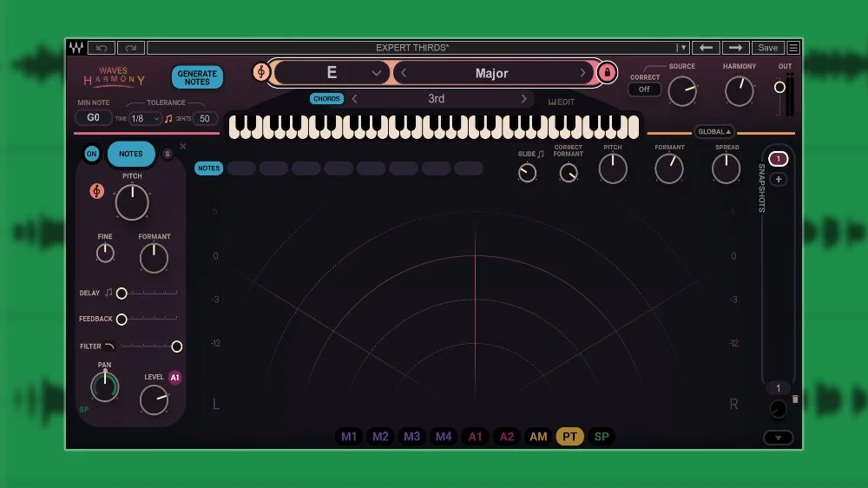
Task: Load the previous preset arrow
Action: pyautogui.click(x=706, y=48)
